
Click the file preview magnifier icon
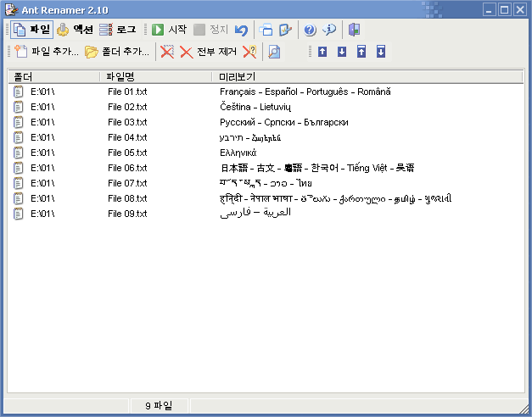click(274, 52)
